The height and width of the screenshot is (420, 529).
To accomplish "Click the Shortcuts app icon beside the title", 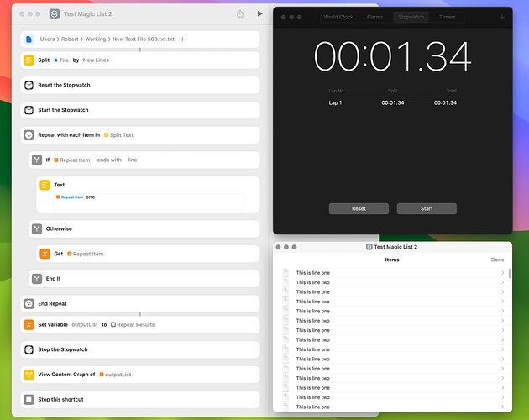I will click(x=55, y=13).
